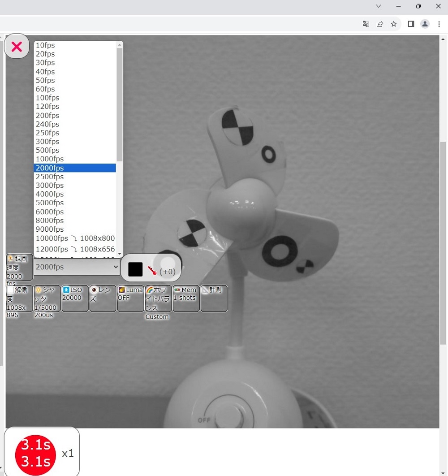
Task: Select the 9000fps entry
Action: point(75,229)
